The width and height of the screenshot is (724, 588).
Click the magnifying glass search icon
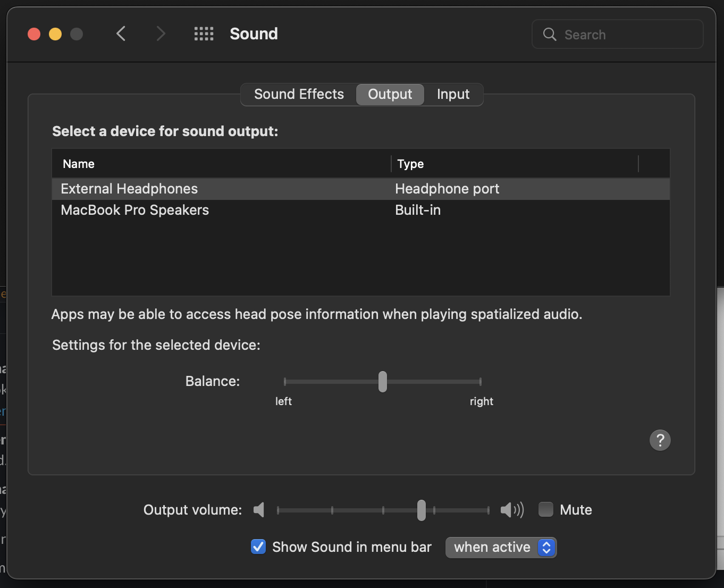pyautogui.click(x=550, y=35)
